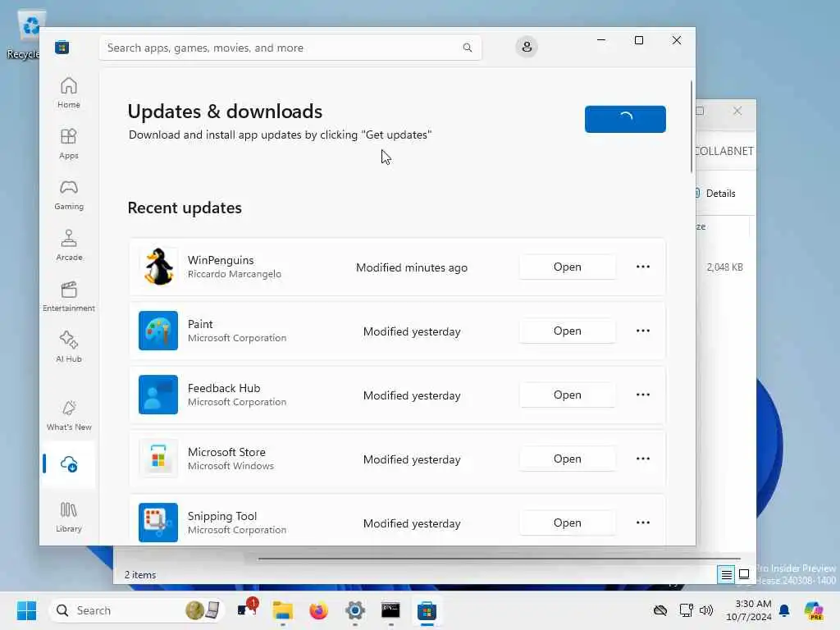Click the search magnifier icon

pos(467,48)
